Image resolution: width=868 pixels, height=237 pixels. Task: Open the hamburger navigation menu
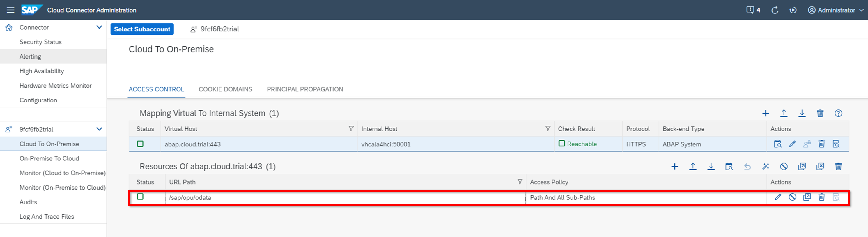tap(10, 10)
